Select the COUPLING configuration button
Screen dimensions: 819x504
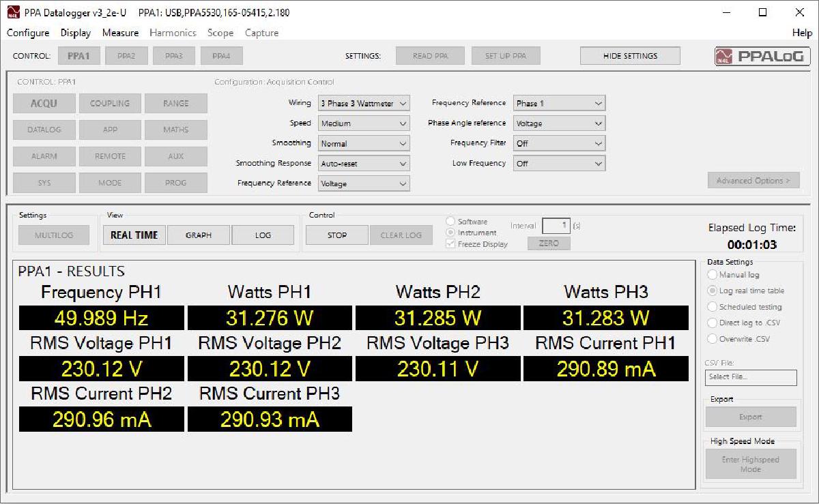click(x=110, y=103)
